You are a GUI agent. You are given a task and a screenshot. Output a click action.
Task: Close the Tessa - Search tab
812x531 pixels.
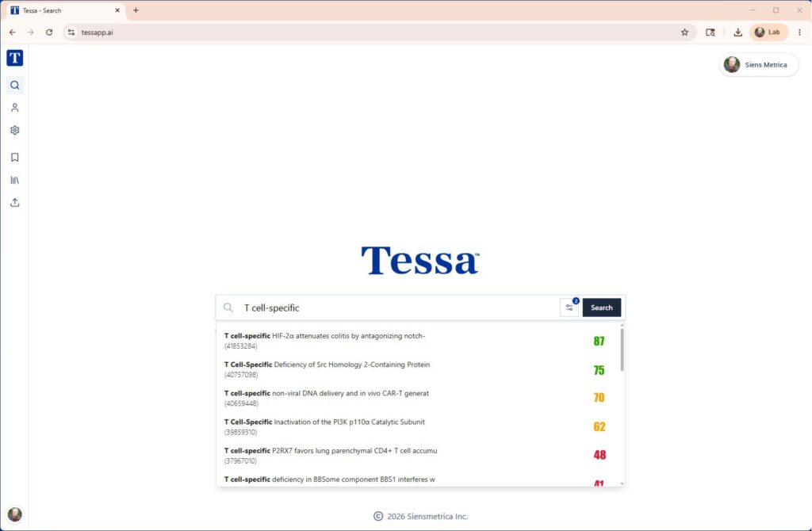[117, 10]
